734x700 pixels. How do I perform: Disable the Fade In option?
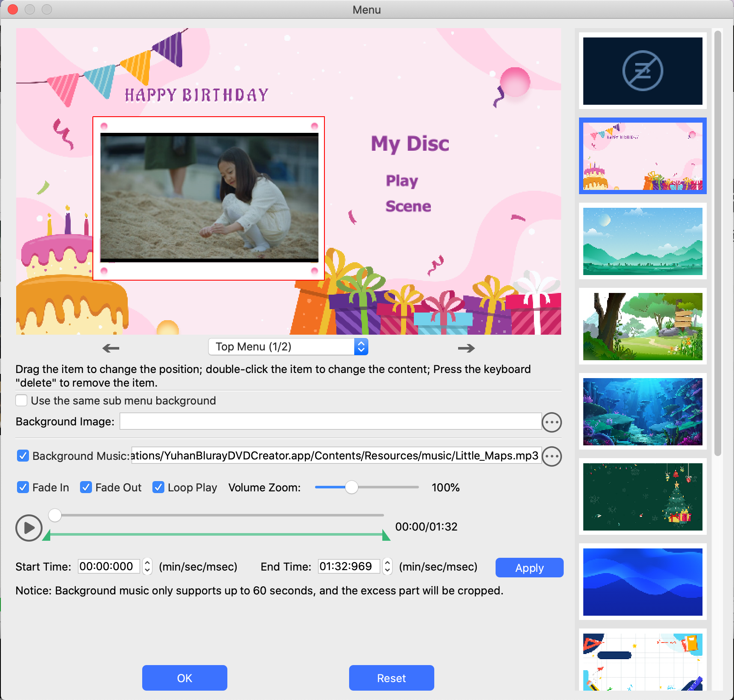pos(23,488)
